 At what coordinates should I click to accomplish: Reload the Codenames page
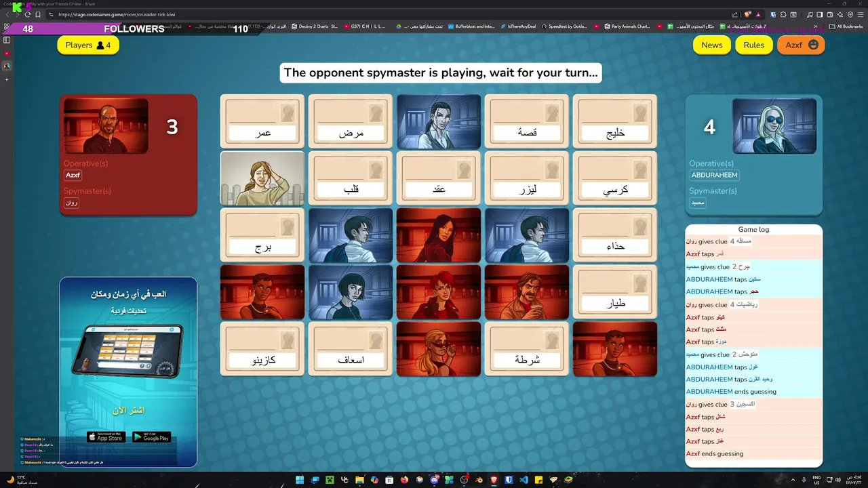(x=27, y=14)
